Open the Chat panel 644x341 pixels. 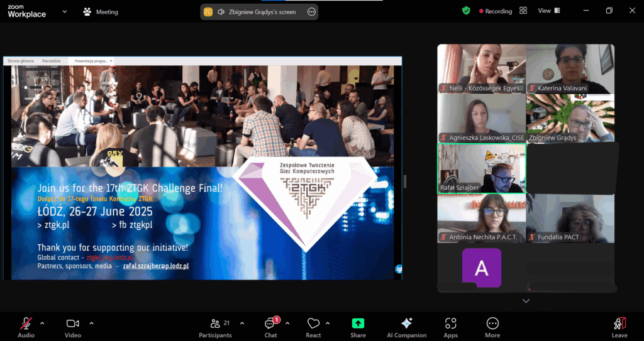pyautogui.click(x=270, y=323)
